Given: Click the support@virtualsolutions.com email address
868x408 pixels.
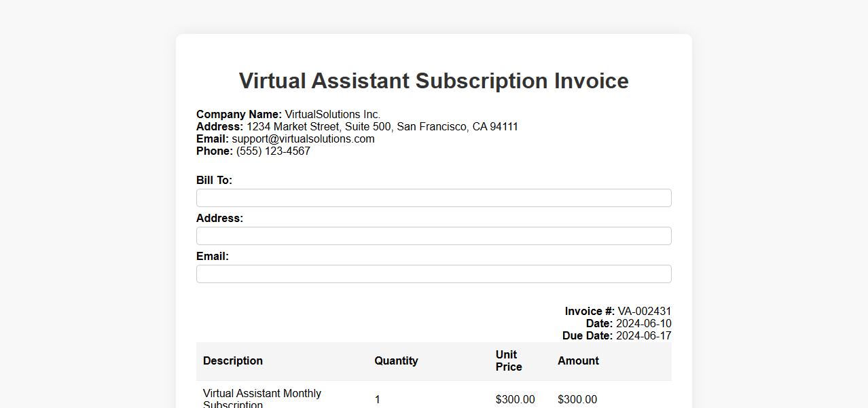Looking at the screenshot, I should [303, 138].
